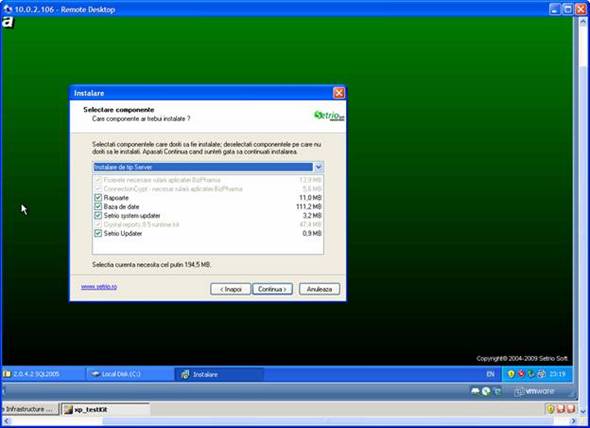Click the bottom-right yellow shield status icon

[x=550, y=409]
